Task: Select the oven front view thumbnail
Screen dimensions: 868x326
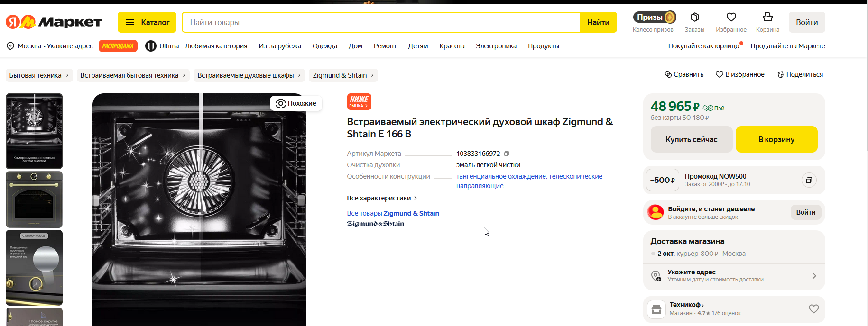Action: pyautogui.click(x=34, y=199)
